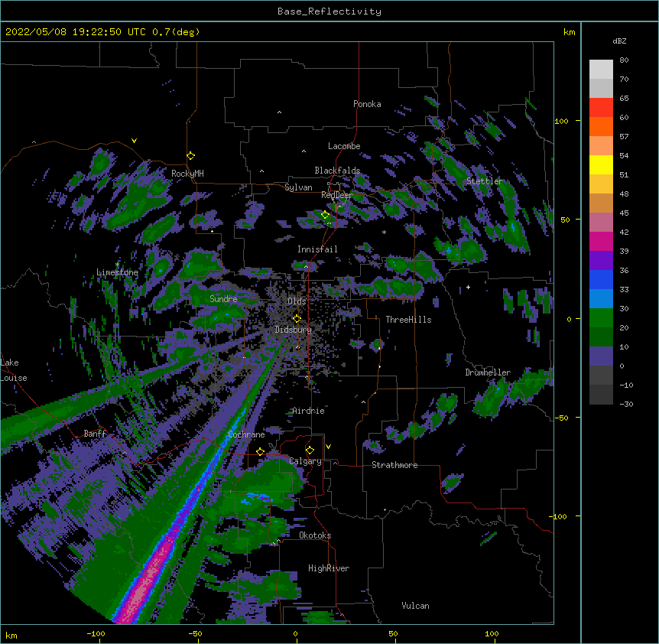The width and height of the screenshot is (659, 644).
Task: Click the Innisfail city label
Action: pyautogui.click(x=317, y=249)
